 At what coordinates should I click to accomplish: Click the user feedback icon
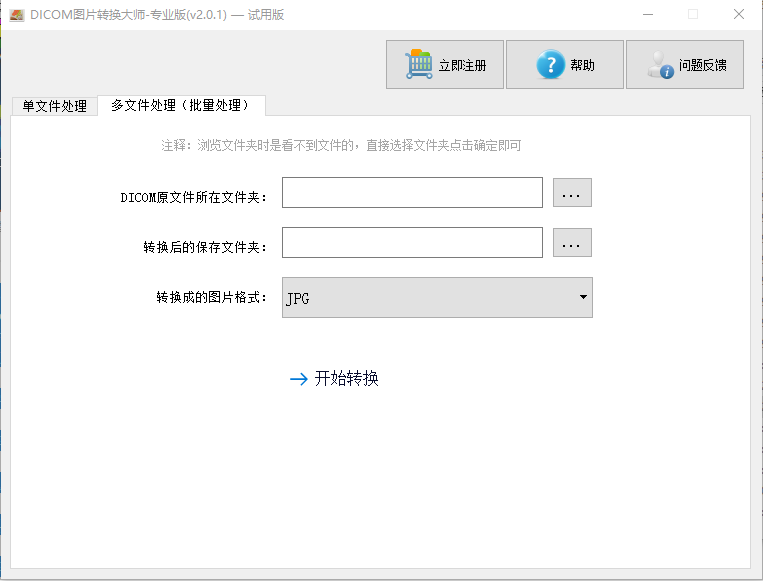[x=660, y=65]
